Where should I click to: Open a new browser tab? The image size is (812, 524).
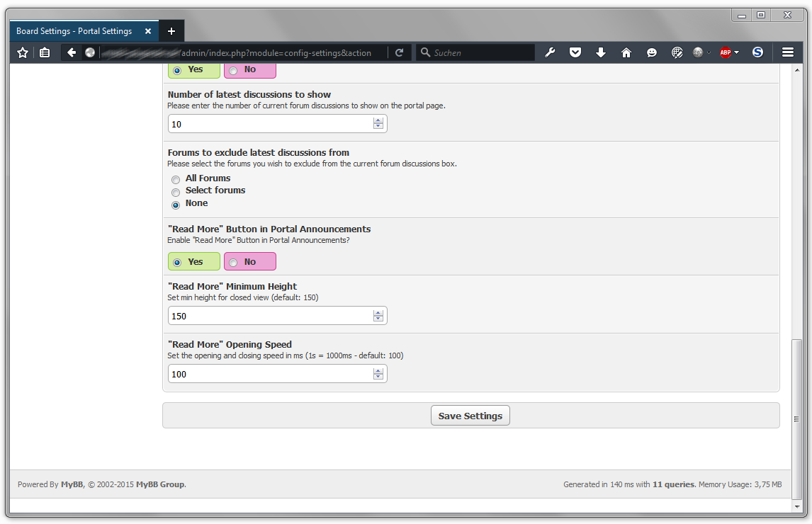click(171, 31)
